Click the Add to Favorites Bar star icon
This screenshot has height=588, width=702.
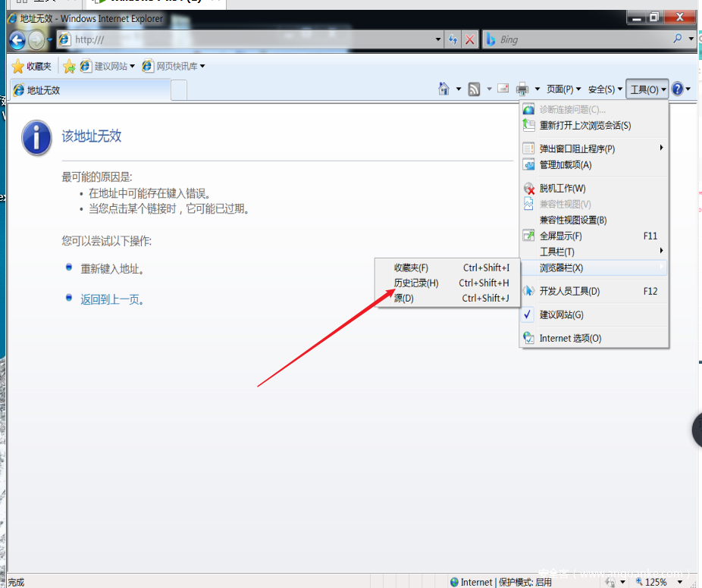[69, 67]
